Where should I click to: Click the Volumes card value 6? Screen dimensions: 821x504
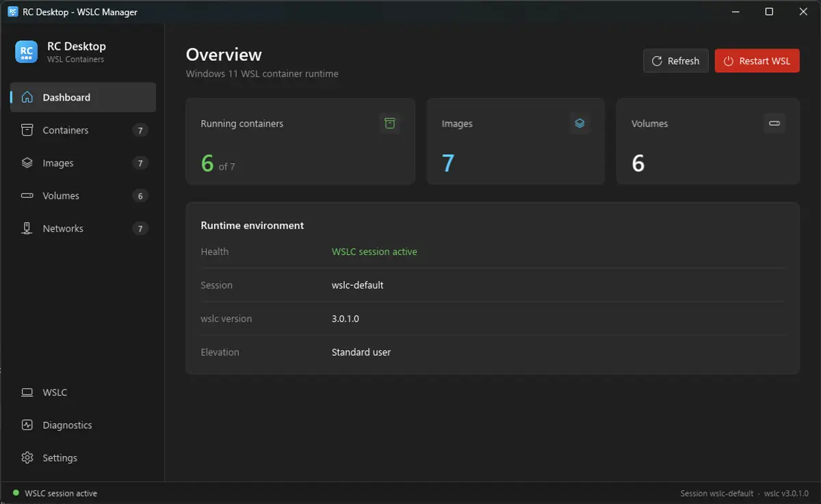coord(638,163)
